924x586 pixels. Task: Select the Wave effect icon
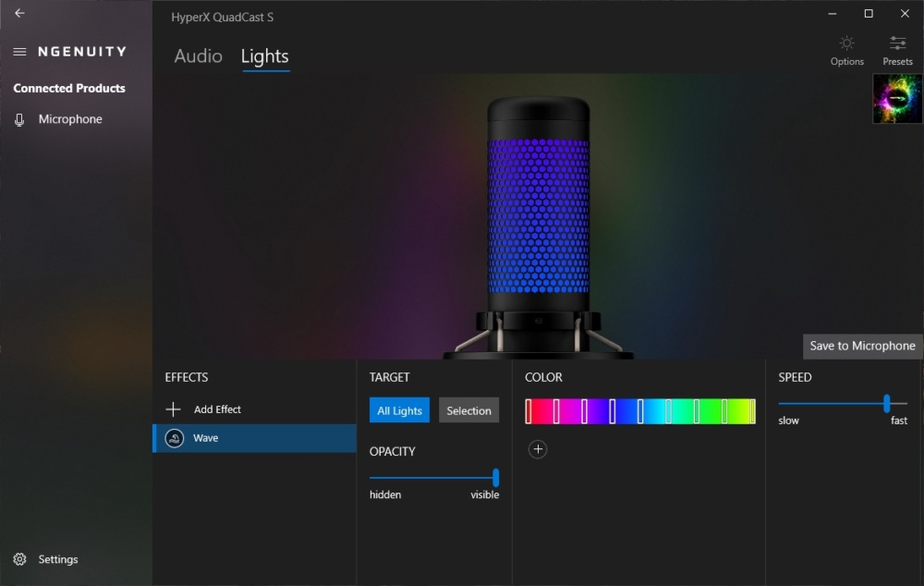point(174,438)
